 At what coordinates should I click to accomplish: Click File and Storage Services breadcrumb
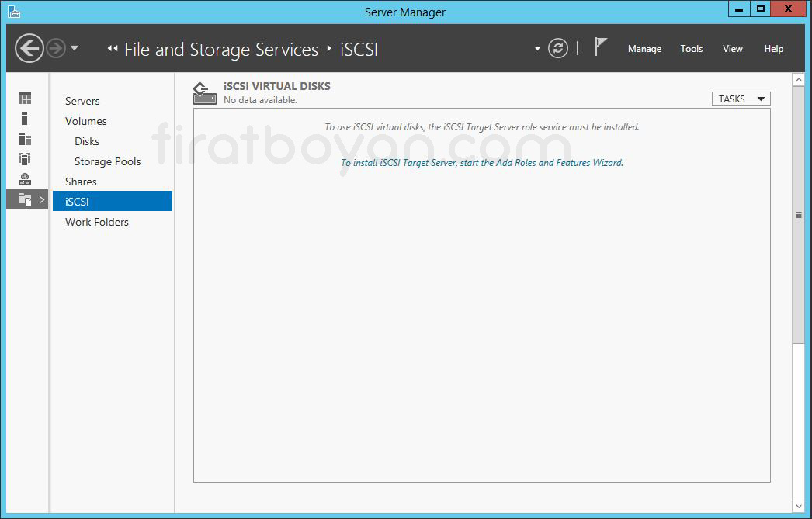[221, 49]
